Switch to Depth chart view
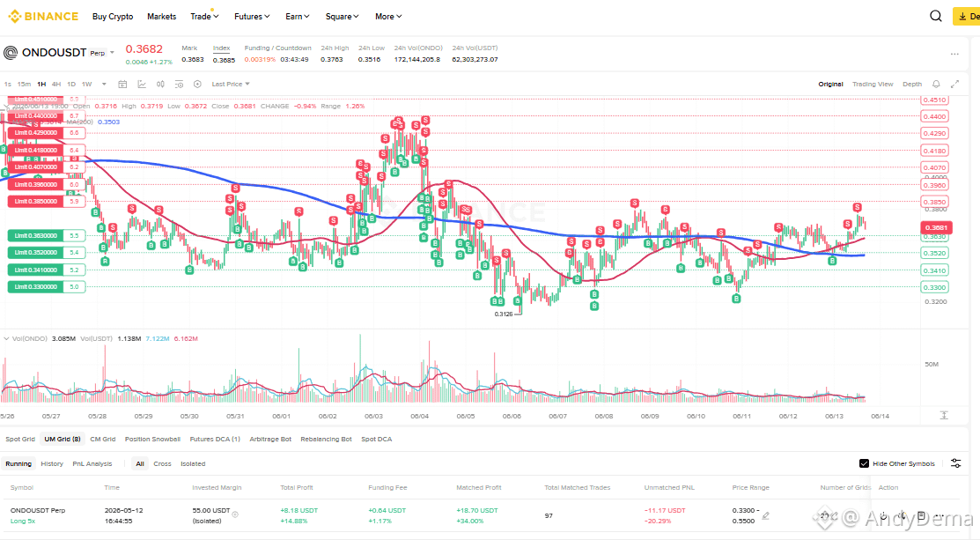 point(912,84)
